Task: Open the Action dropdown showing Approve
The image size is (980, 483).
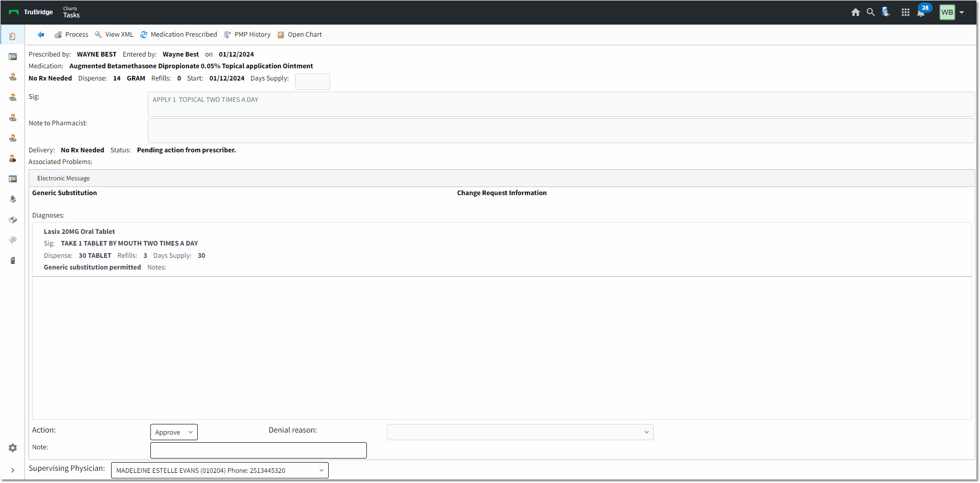Action: point(174,432)
